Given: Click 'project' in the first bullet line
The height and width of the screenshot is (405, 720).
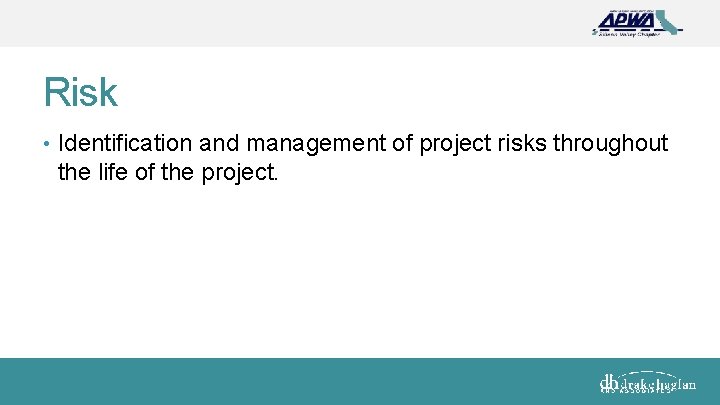Looking at the screenshot, I should pyautogui.click(x=455, y=144).
